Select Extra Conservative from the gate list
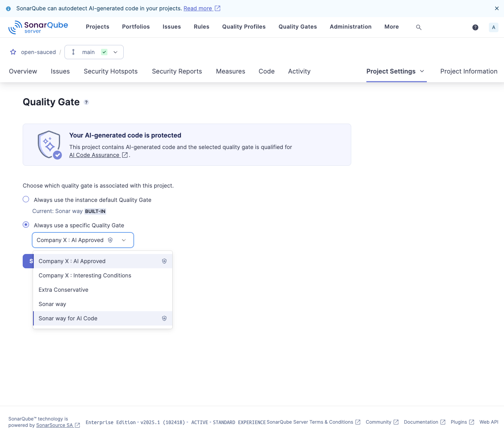This screenshot has height=436, width=504. 63,290
